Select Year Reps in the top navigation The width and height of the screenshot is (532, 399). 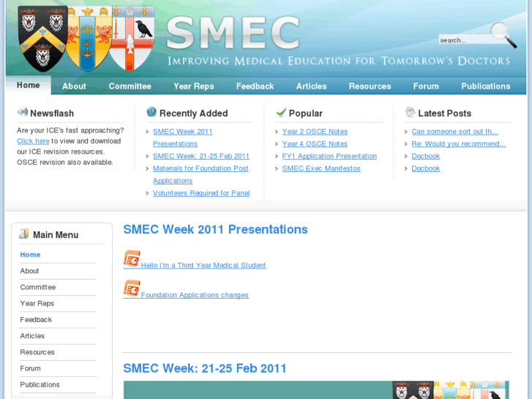(x=194, y=86)
